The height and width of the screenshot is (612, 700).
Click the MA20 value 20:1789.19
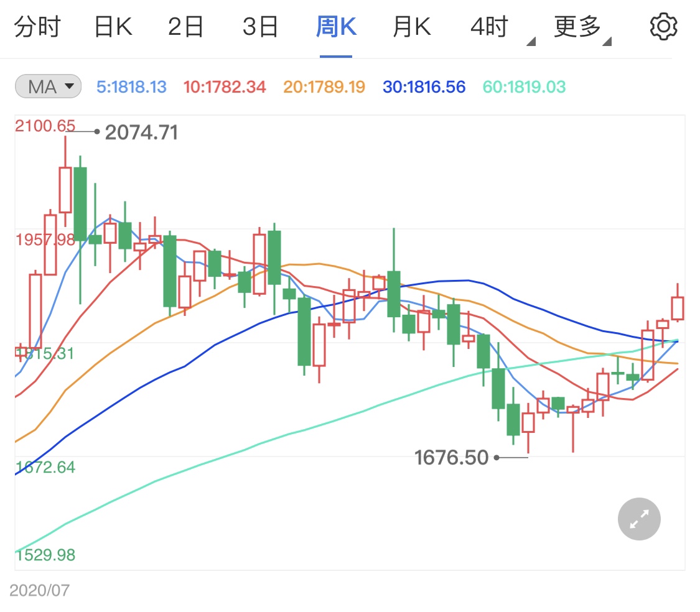324,86
